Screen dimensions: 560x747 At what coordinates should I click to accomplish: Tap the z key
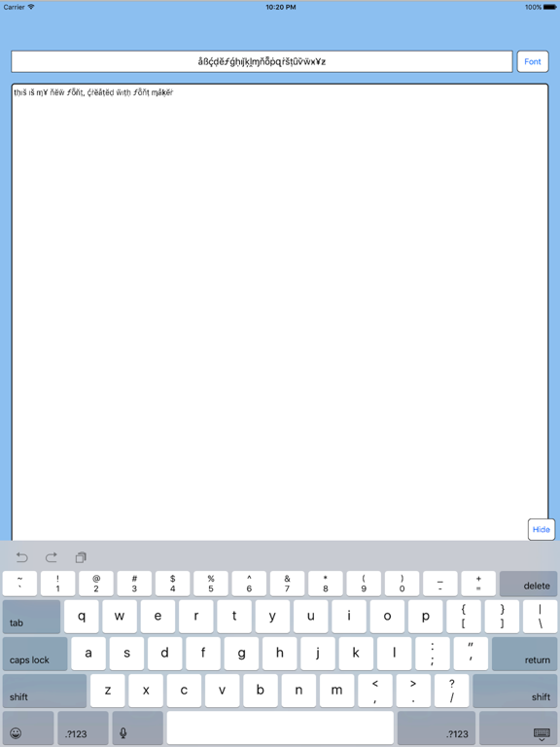108,691
